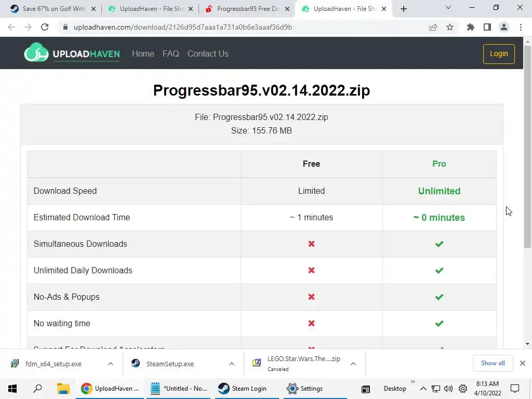Reload the current page
The width and height of the screenshot is (532, 399).
(45, 27)
